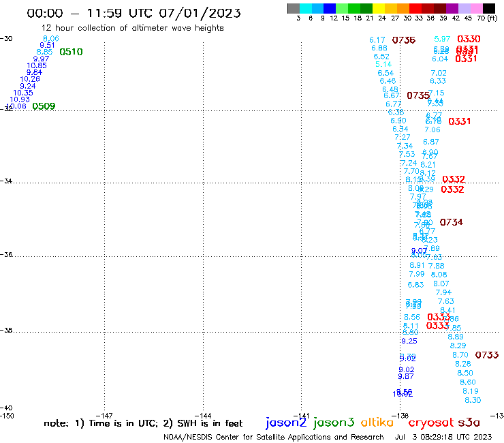Click the wave height value '6.83'
Viewport: 504px width, 443px height.
pyautogui.click(x=415, y=285)
